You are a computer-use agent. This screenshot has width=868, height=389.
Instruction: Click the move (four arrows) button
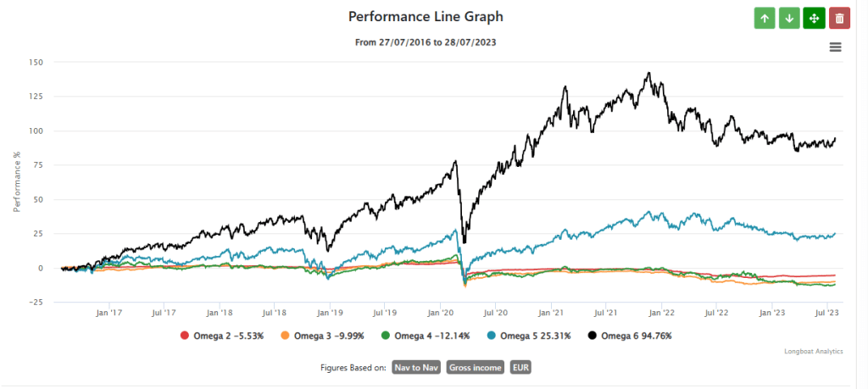coord(814,18)
